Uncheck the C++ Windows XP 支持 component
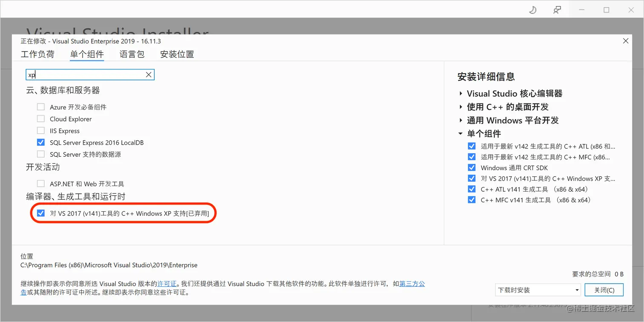The height and width of the screenshot is (322, 644). pos(40,213)
